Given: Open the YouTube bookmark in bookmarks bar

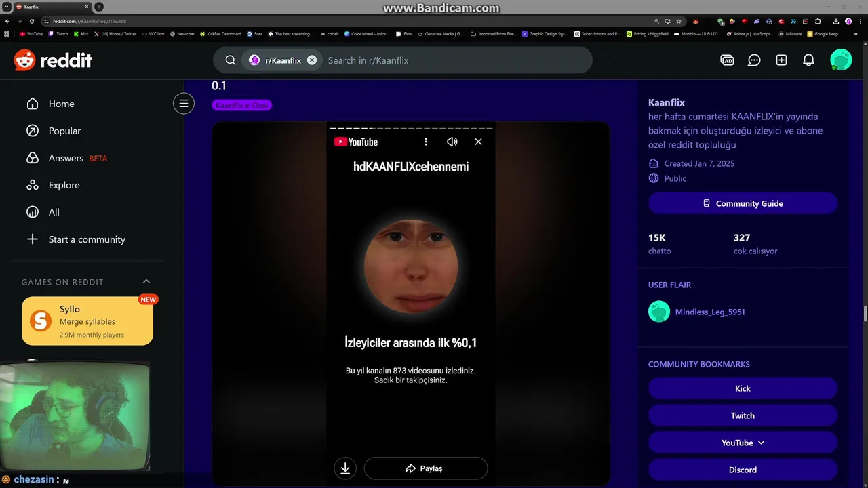Looking at the screenshot, I should pyautogui.click(x=31, y=33).
